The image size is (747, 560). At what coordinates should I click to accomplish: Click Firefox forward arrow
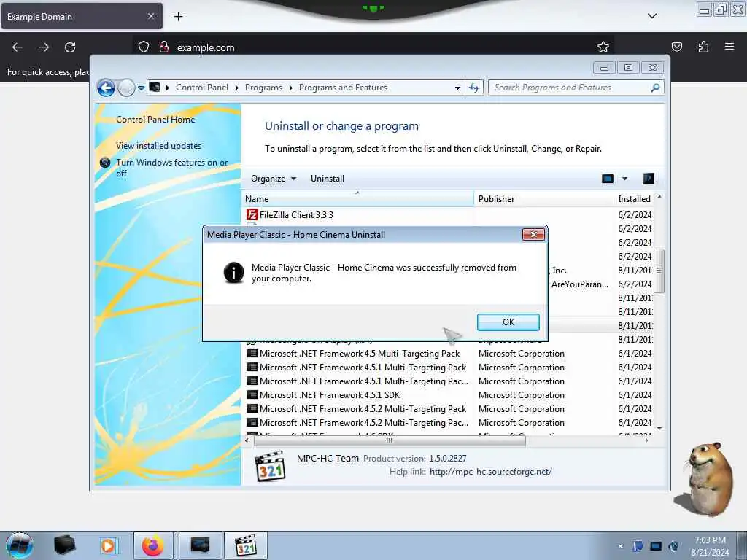[x=44, y=47]
